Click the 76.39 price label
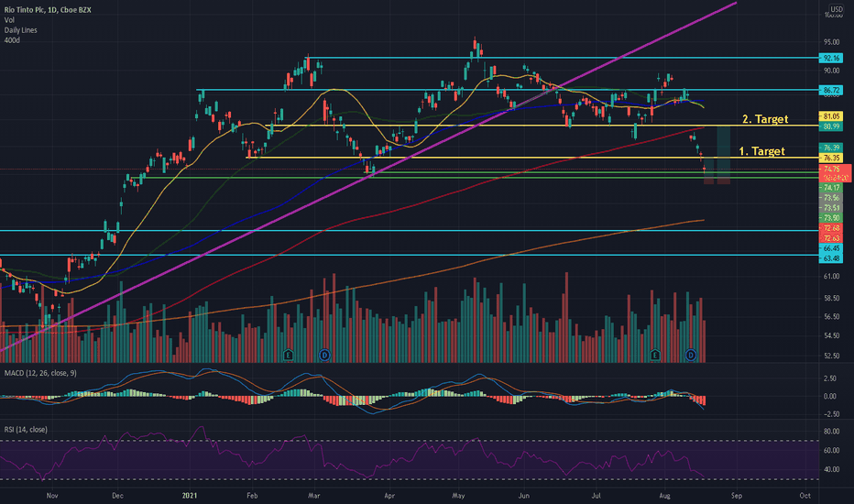The width and height of the screenshot is (854, 504). 831,148
